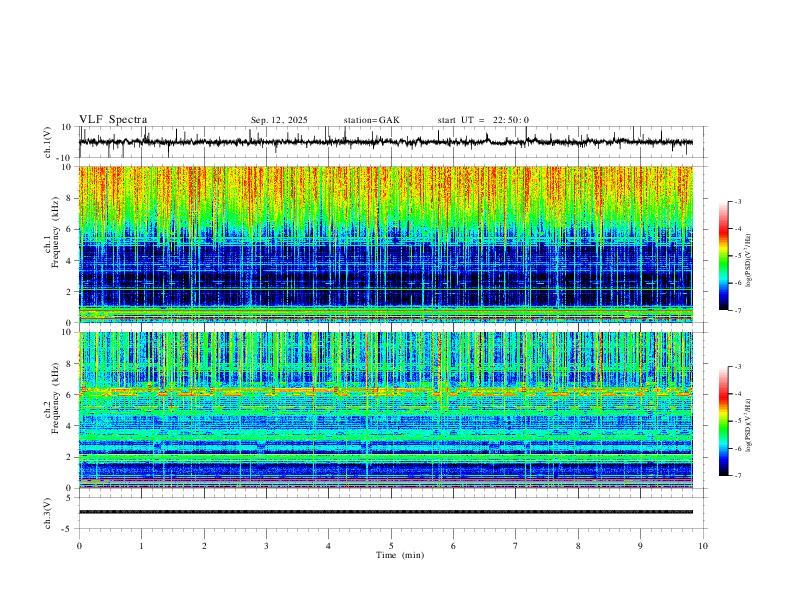Click the 'station=GAK' label
The width and height of the screenshot is (792, 612).
(x=371, y=120)
